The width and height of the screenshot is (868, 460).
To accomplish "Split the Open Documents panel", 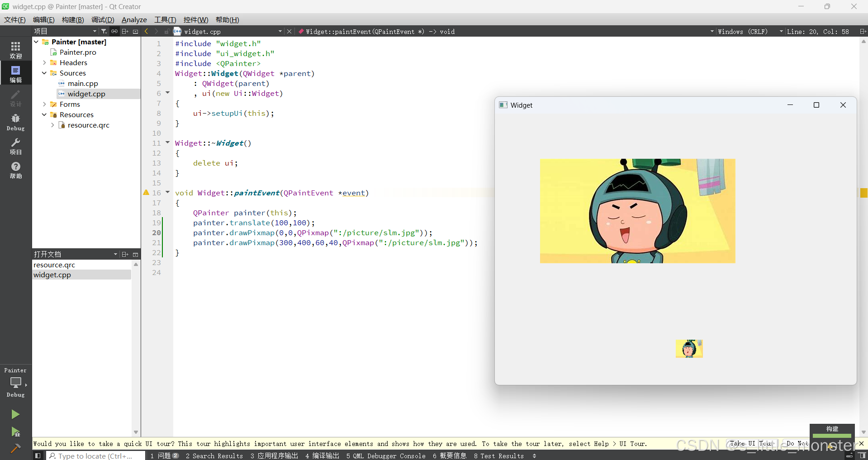I will (125, 254).
